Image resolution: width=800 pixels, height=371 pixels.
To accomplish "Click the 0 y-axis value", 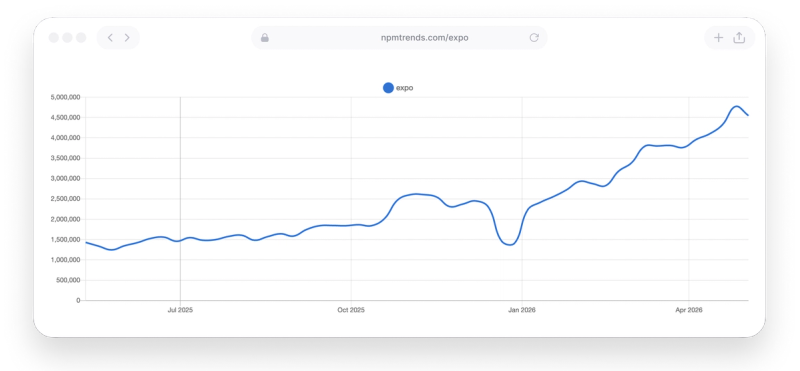I will tap(79, 301).
